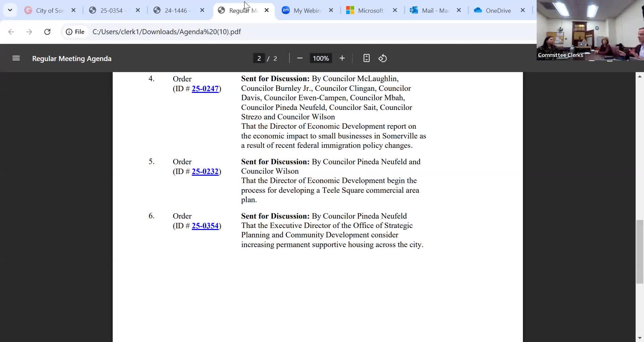Rotate the PDF counterclockwise

tap(382, 58)
